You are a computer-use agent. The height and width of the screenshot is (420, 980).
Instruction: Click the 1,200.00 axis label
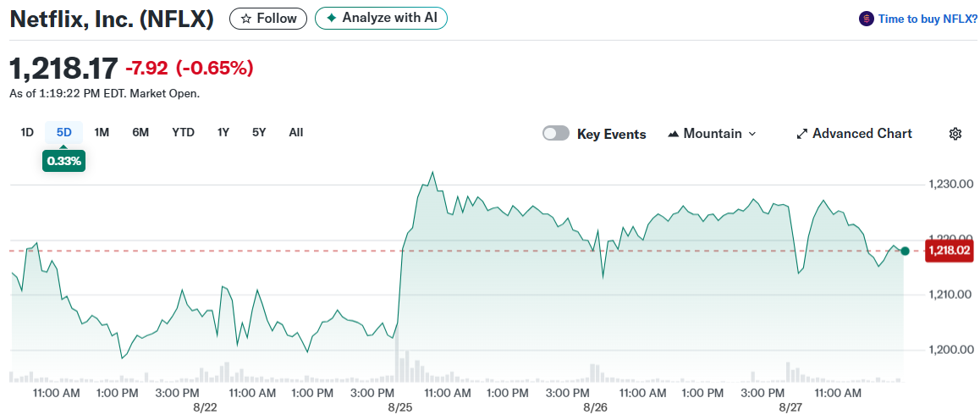[951, 350]
